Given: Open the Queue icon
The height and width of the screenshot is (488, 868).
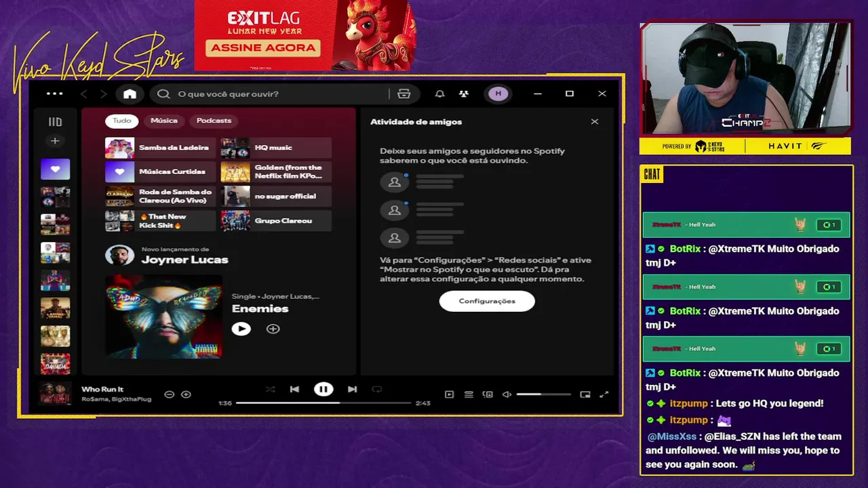Looking at the screenshot, I should [x=469, y=394].
